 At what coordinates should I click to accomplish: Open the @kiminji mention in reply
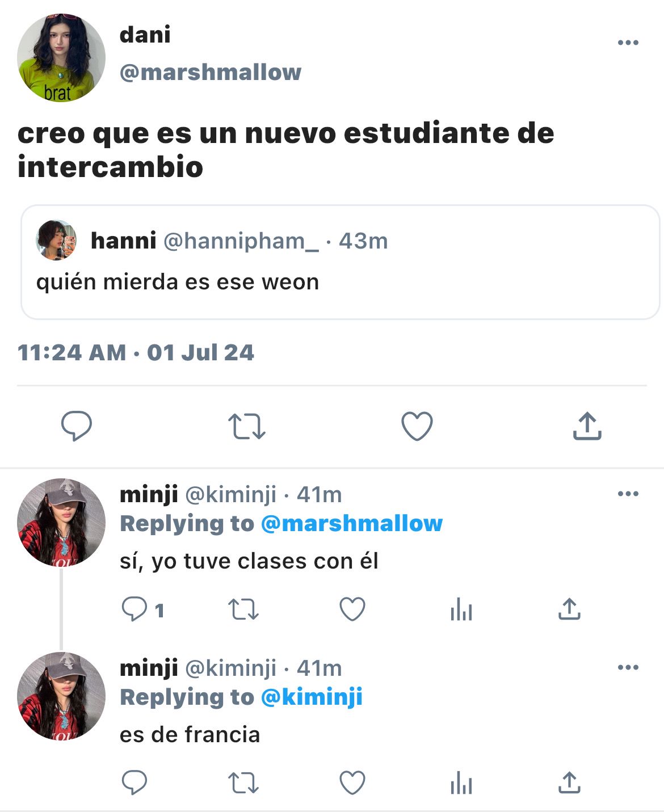click(x=312, y=697)
